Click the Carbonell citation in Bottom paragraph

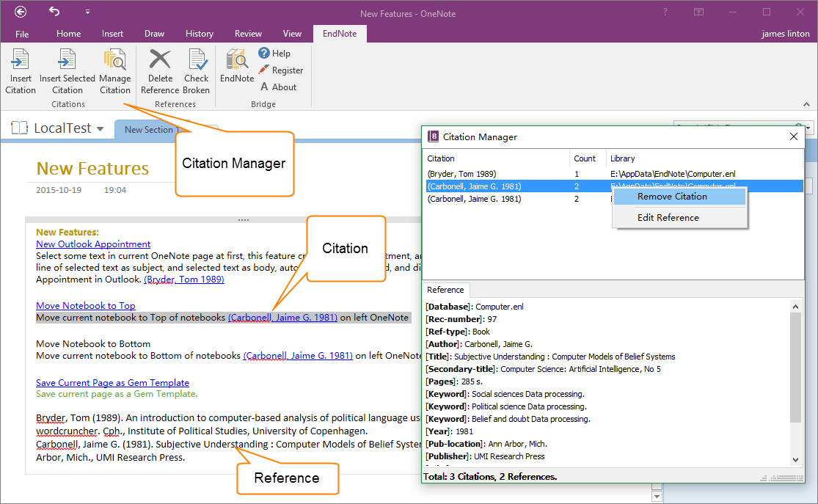(298, 355)
